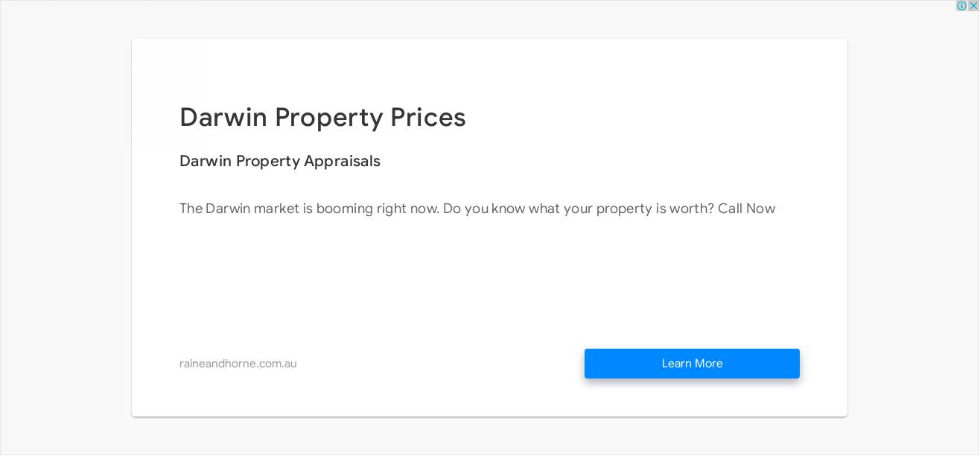This screenshot has width=980, height=456.
Task: Click 'Do you know what your property is worth?'
Action: click(x=578, y=209)
